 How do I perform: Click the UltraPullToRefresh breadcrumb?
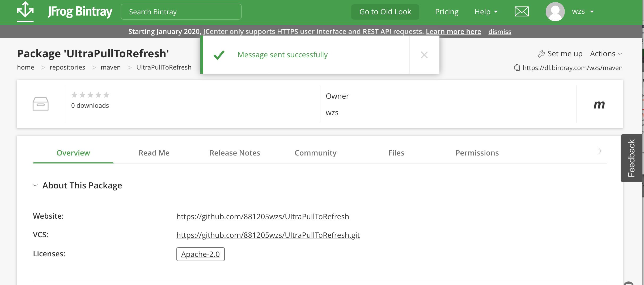click(x=164, y=67)
